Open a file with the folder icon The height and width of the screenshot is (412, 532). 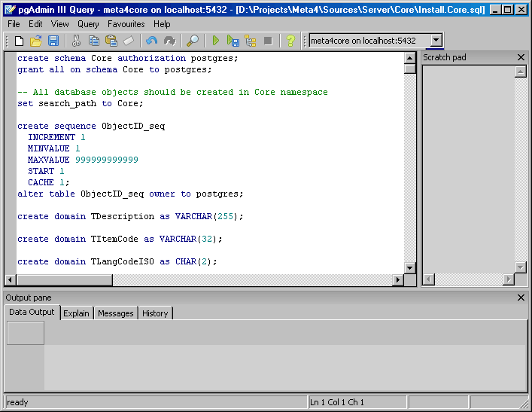pyautogui.click(x=36, y=41)
